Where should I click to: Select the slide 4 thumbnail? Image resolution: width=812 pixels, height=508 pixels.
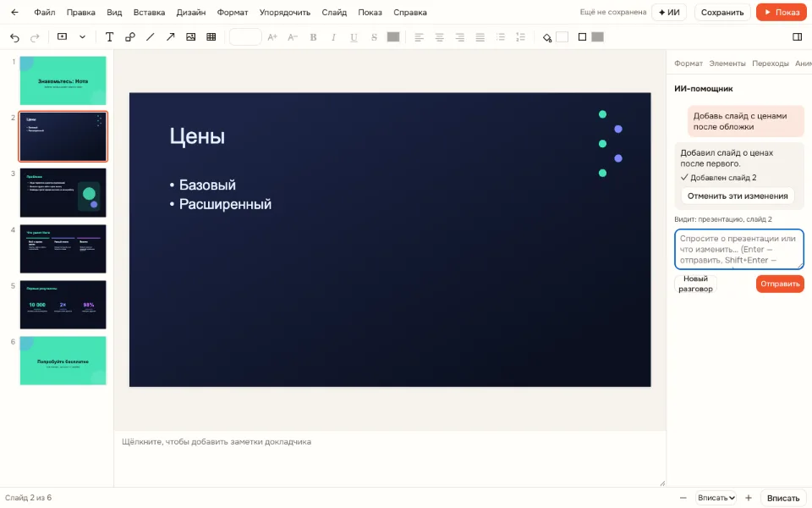tap(63, 249)
